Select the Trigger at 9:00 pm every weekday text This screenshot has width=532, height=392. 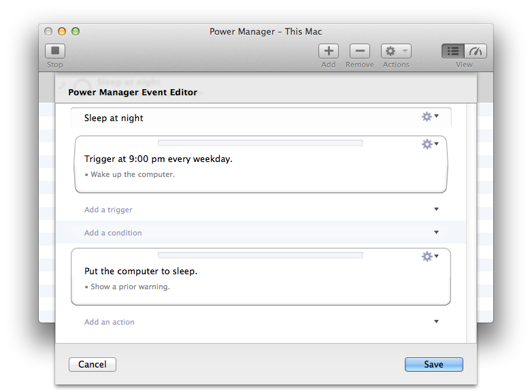[158, 159]
